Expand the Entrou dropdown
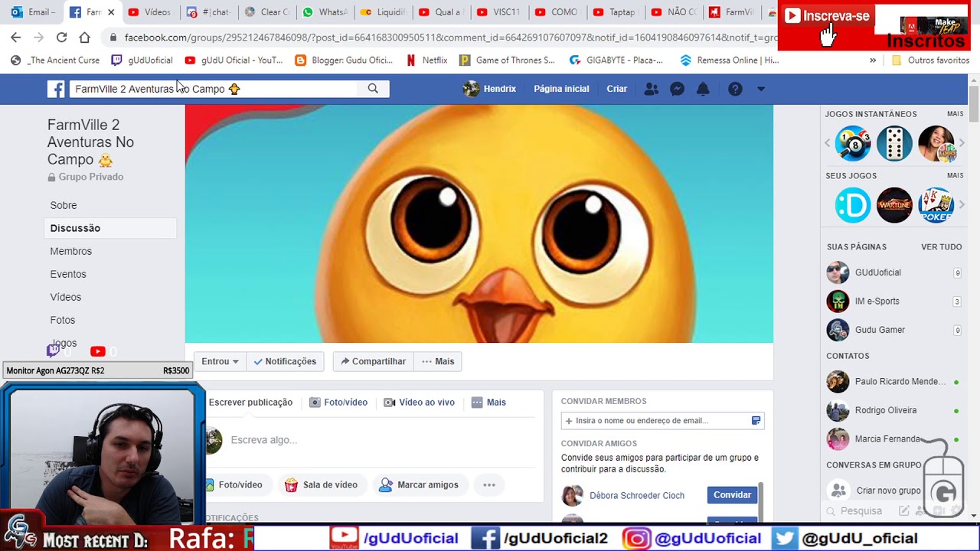 click(220, 361)
